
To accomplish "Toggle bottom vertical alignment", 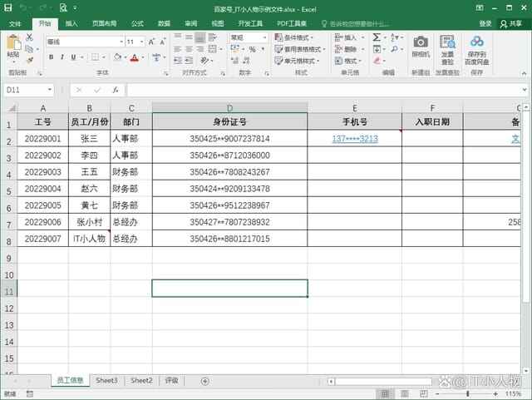I will tap(200, 37).
